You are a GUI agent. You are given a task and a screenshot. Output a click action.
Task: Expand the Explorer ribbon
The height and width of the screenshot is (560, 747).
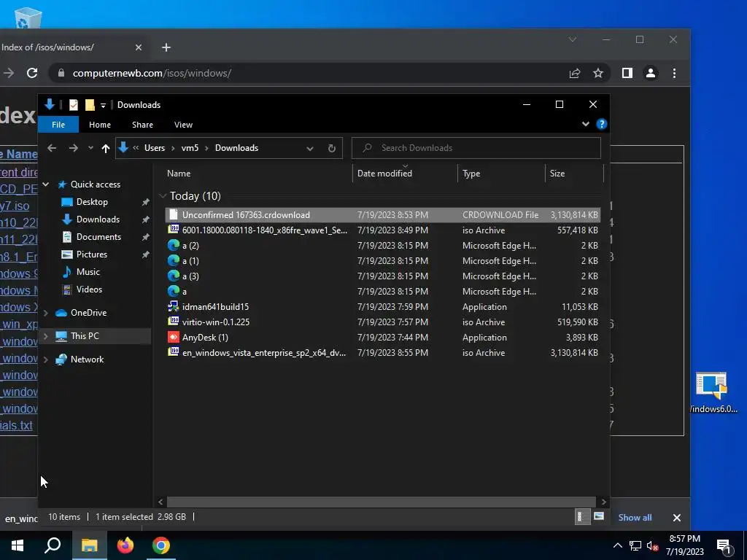(586, 124)
